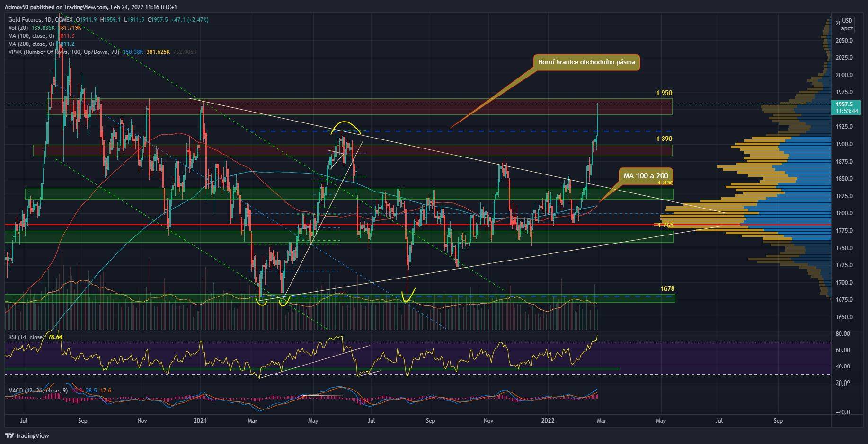
Task: Select the 'Horní hranice obchodního pásma' callout
Action: click(586, 62)
